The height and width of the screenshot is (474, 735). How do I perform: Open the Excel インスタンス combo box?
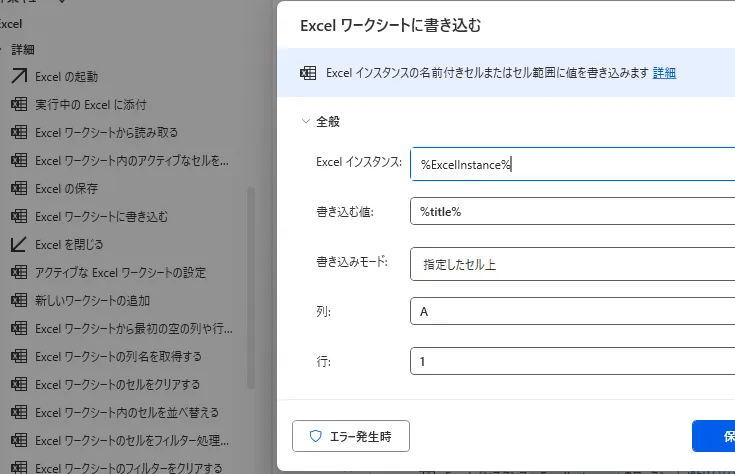coord(572,164)
